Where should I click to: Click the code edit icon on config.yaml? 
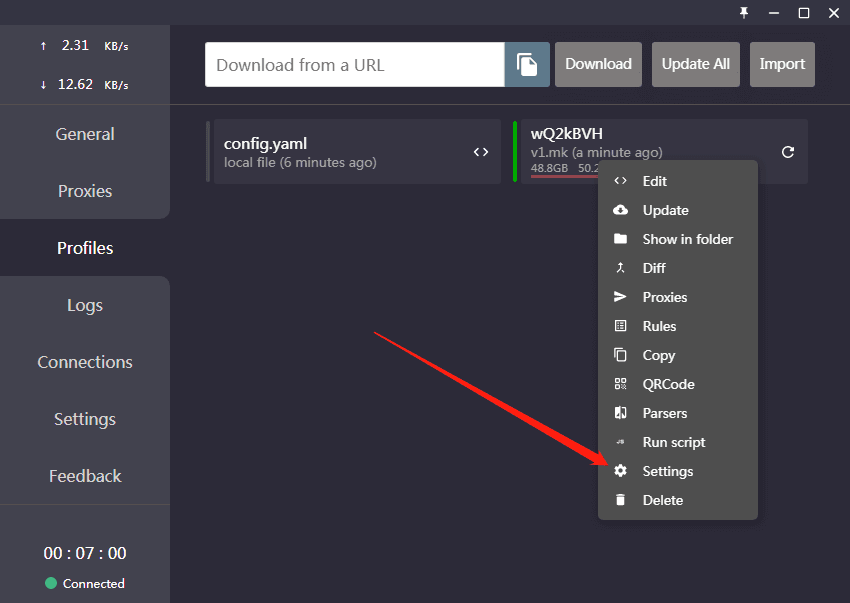(x=481, y=152)
